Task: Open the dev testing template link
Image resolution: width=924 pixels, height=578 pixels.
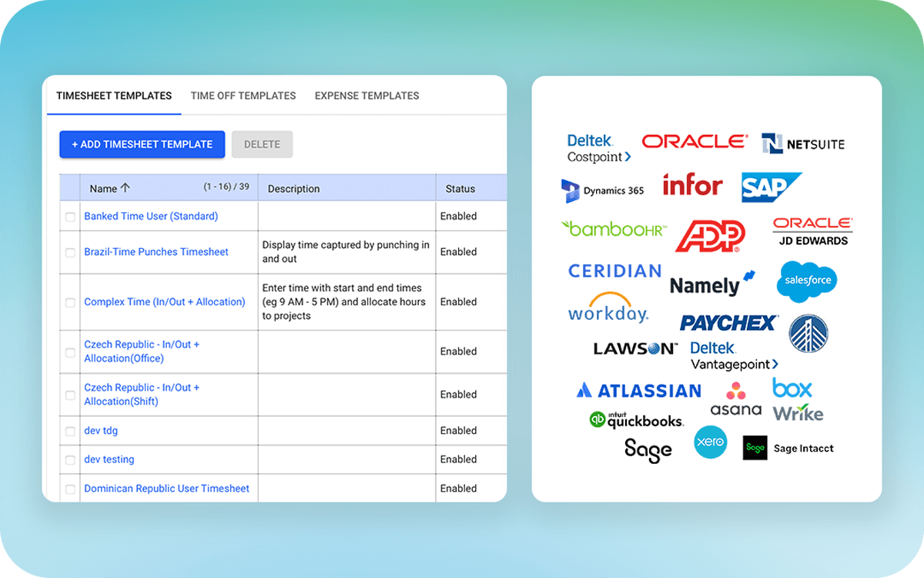Action: pos(109,459)
